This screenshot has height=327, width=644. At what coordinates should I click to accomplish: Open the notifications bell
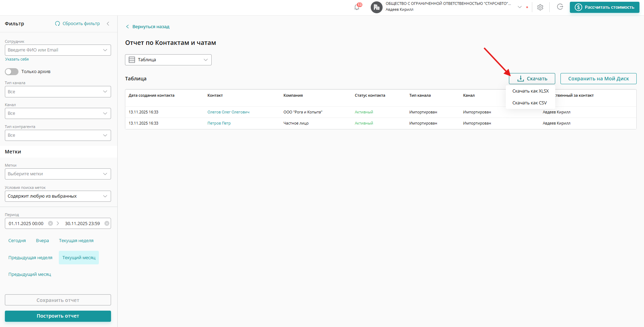pos(358,7)
